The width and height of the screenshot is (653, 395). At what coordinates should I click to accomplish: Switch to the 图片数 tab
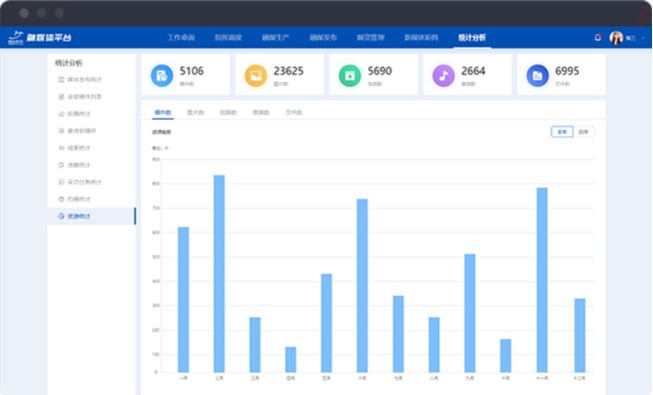[x=195, y=112]
